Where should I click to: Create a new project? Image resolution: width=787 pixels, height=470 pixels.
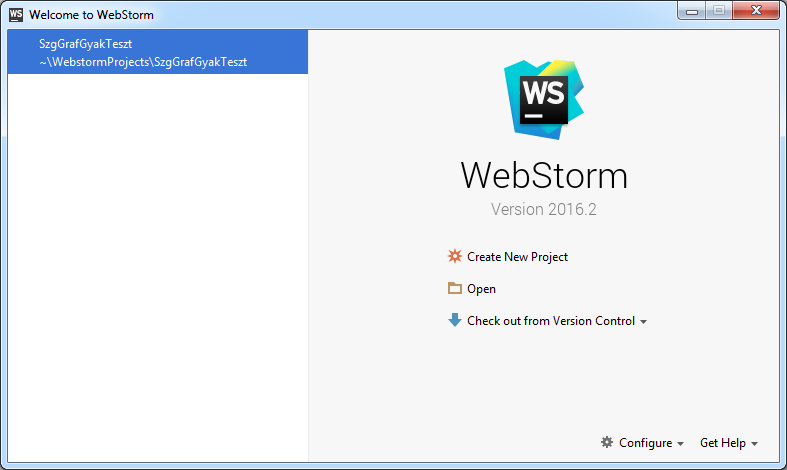point(517,257)
